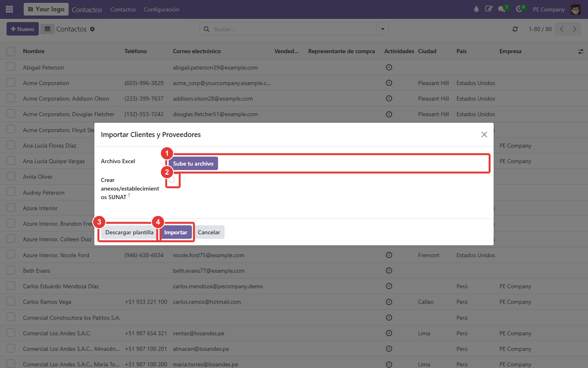Open the gear actions icon next to Contactos
The width and height of the screenshot is (588, 368).
pyautogui.click(x=92, y=29)
